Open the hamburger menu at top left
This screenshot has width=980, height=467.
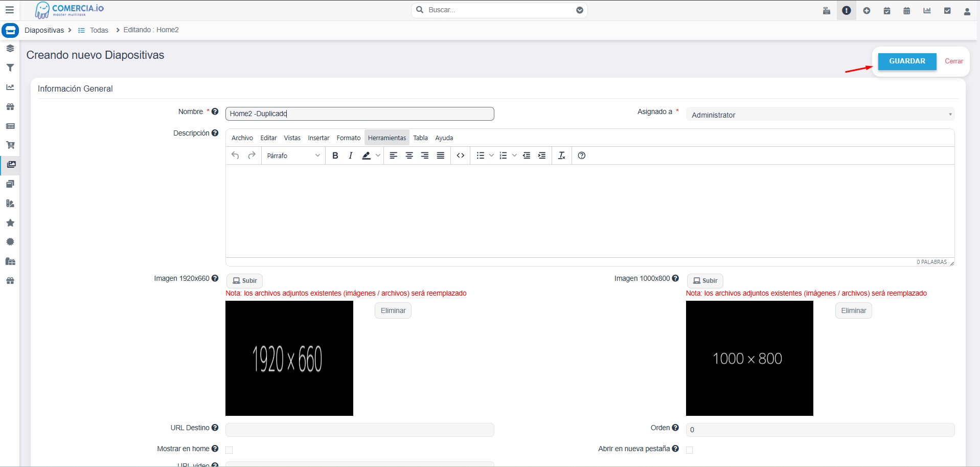[10, 10]
